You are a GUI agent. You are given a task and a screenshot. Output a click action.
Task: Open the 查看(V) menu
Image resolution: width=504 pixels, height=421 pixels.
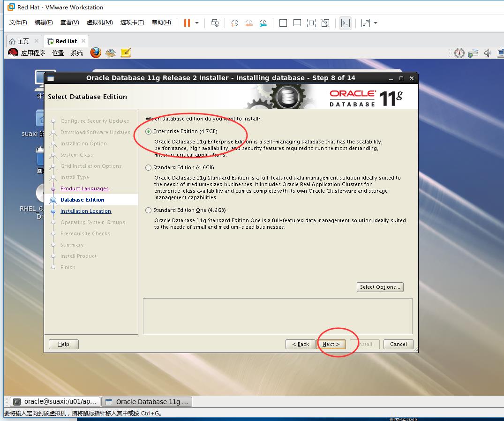(x=69, y=23)
